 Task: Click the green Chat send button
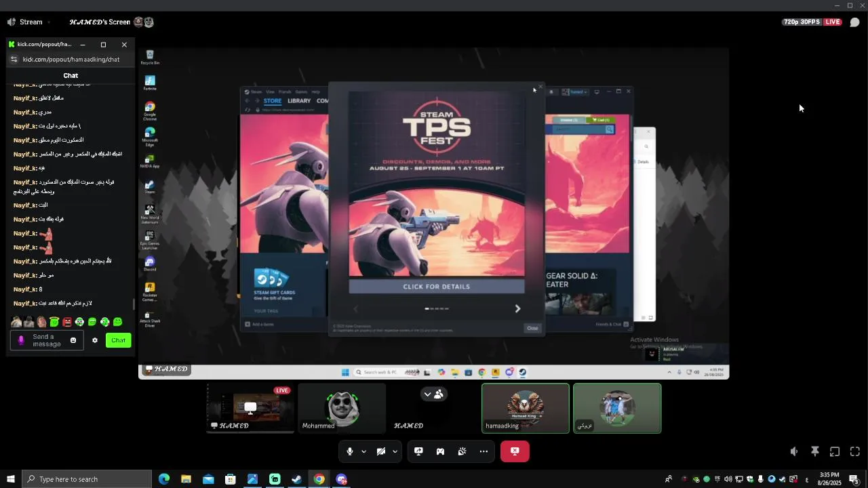119,340
